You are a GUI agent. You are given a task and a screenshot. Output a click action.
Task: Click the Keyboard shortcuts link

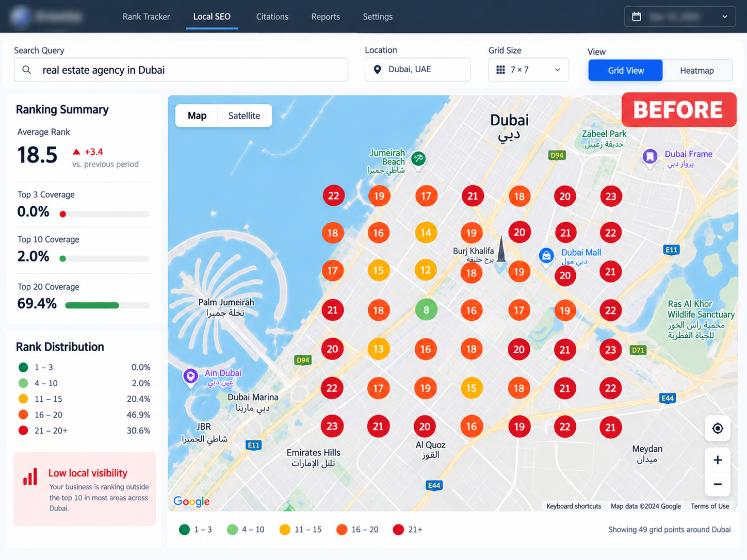574,506
